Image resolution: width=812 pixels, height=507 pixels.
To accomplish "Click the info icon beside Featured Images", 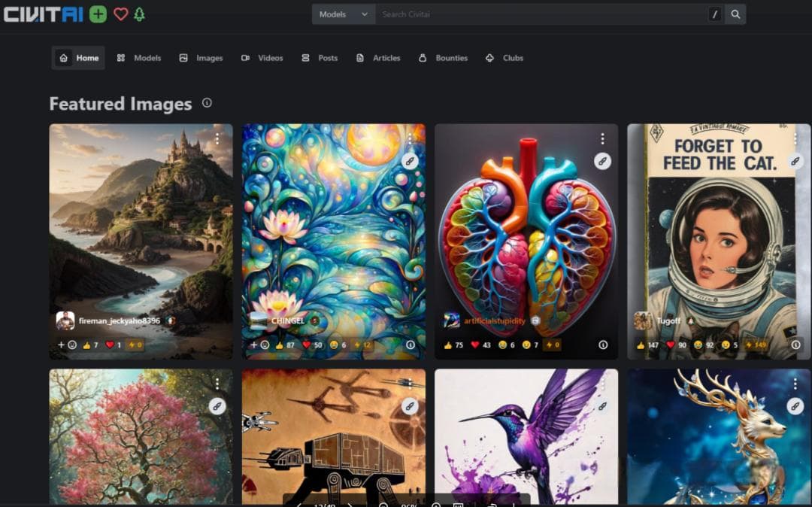I will tap(208, 102).
